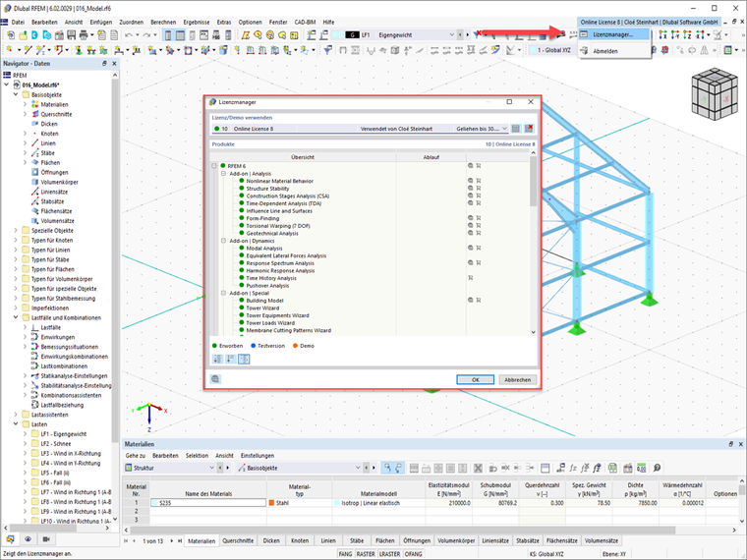Click the Lizenzmanager icon in license dropdown menu
Viewport: 747px width, 560px height.
(584, 34)
